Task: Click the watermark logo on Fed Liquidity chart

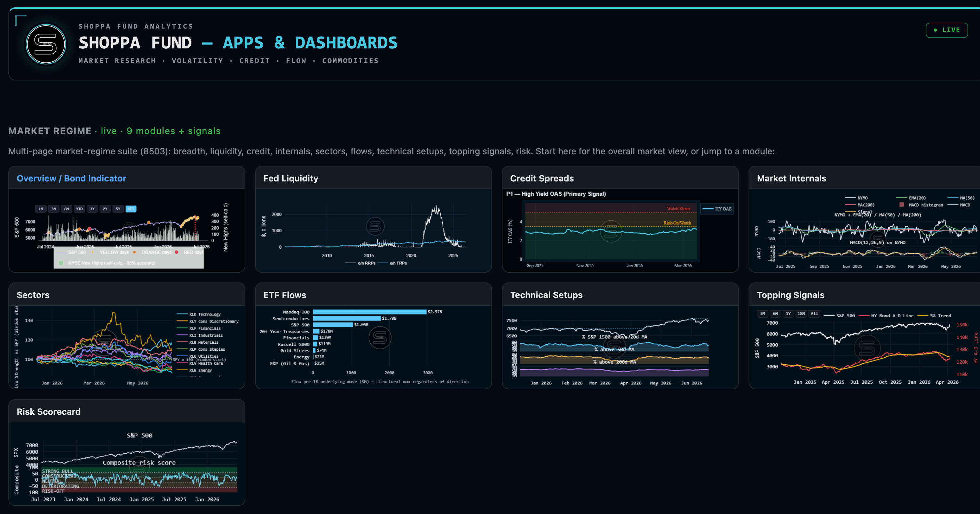Action: click(375, 227)
